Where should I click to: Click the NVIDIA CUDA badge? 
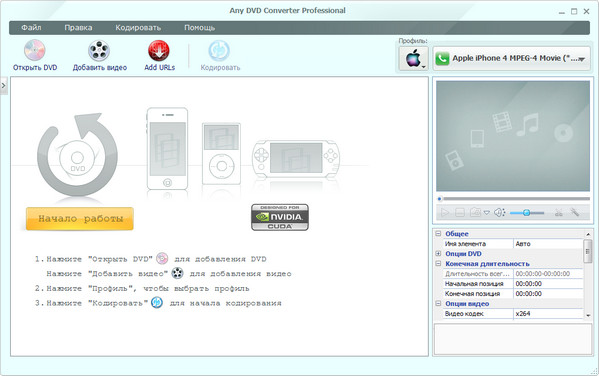280,217
